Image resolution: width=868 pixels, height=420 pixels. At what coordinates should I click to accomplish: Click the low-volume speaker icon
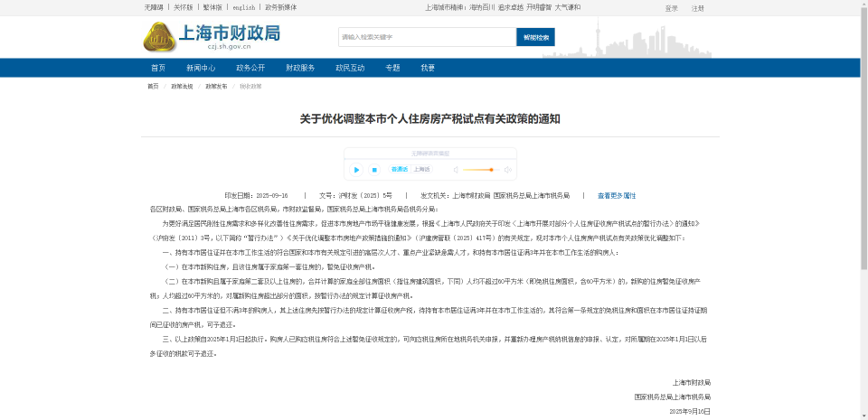(x=456, y=170)
